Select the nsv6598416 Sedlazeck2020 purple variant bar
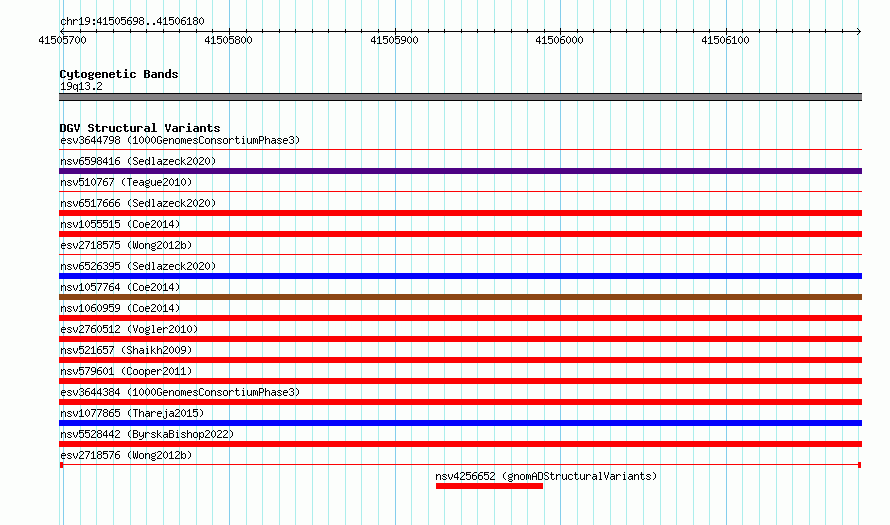Viewport: 890px width, 525px height. coord(460,171)
